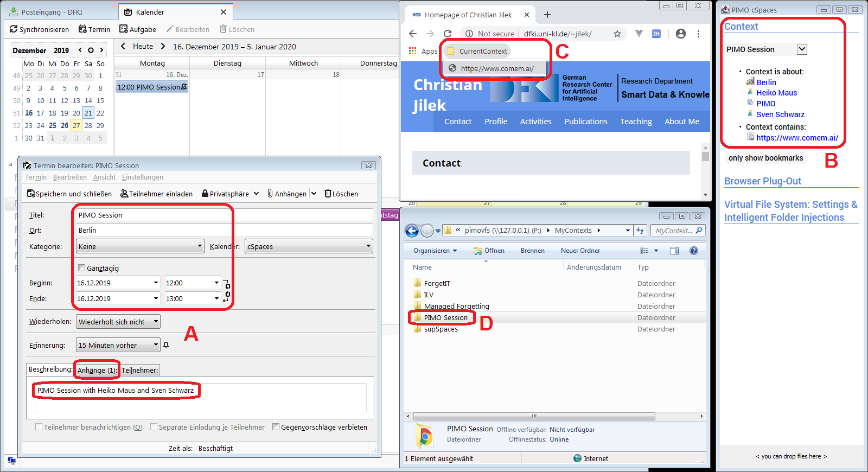
Task: Switch to the Beschreibung tab
Action: click(x=50, y=369)
